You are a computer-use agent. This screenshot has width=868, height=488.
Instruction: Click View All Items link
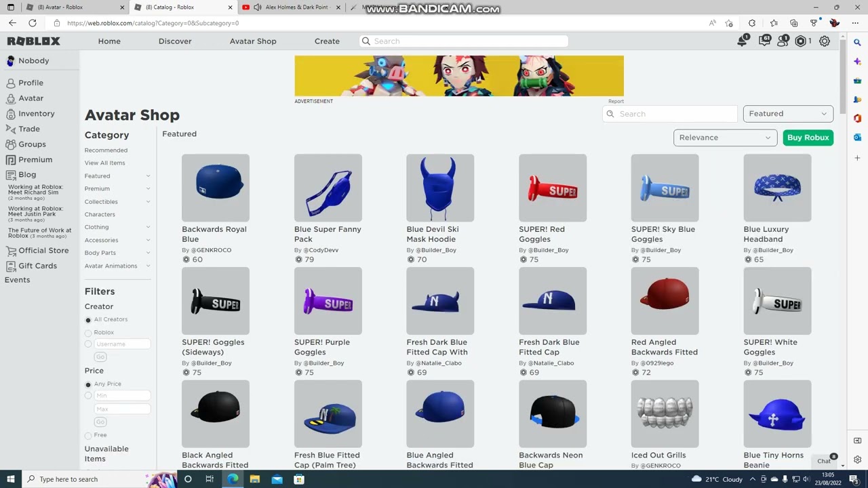(x=104, y=163)
